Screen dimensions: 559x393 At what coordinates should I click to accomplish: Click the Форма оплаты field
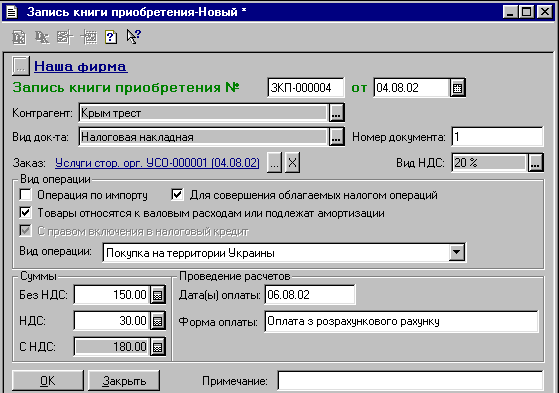401,321
